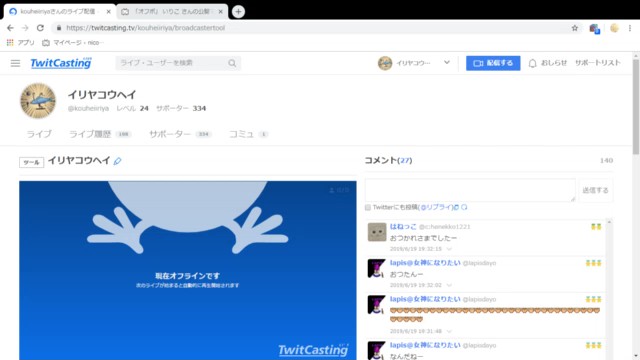Click the search magnifier icon
Viewport: 640px width, 360px height.
[232, 63]
